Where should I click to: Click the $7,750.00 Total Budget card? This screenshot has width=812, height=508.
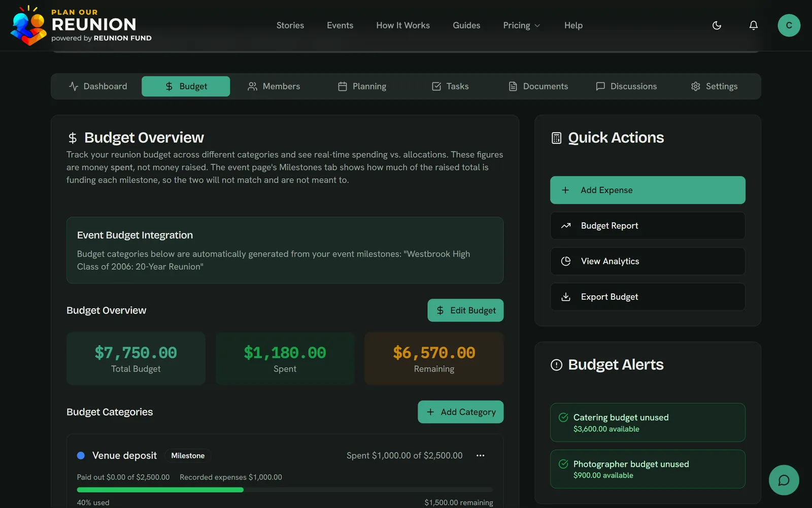[x=136, y=359]
